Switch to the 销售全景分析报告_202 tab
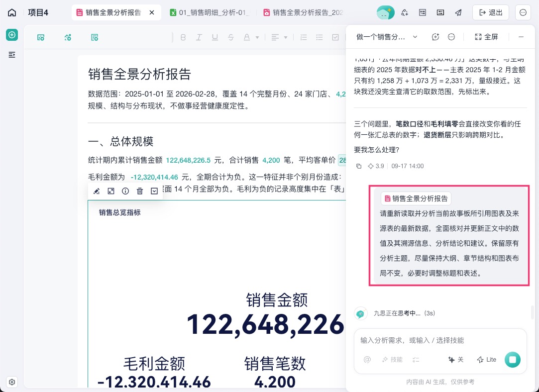 (x=303, y=13)
